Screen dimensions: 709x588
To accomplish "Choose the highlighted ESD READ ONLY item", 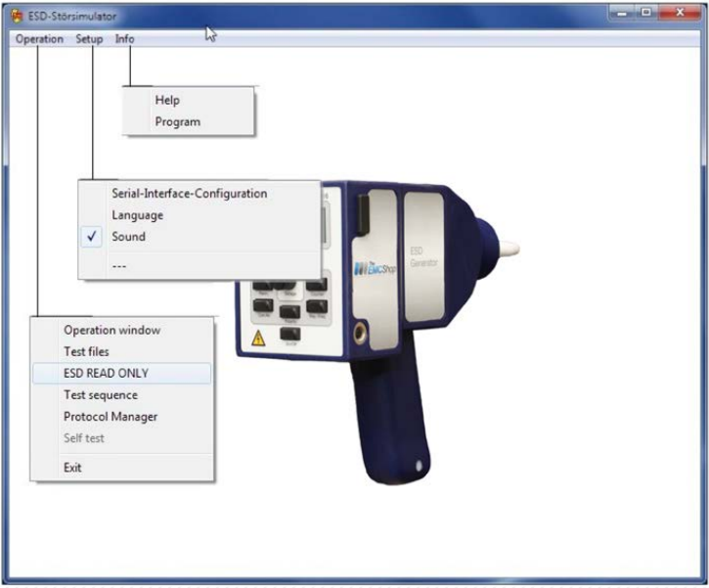I will [121, 373].
